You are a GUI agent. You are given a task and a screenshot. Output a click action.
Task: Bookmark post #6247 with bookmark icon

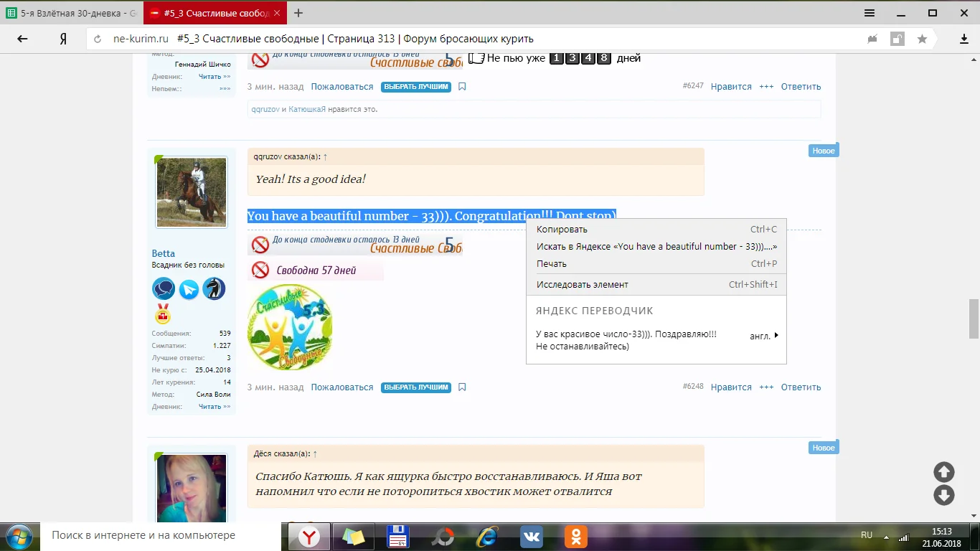(x=462, y=87)
